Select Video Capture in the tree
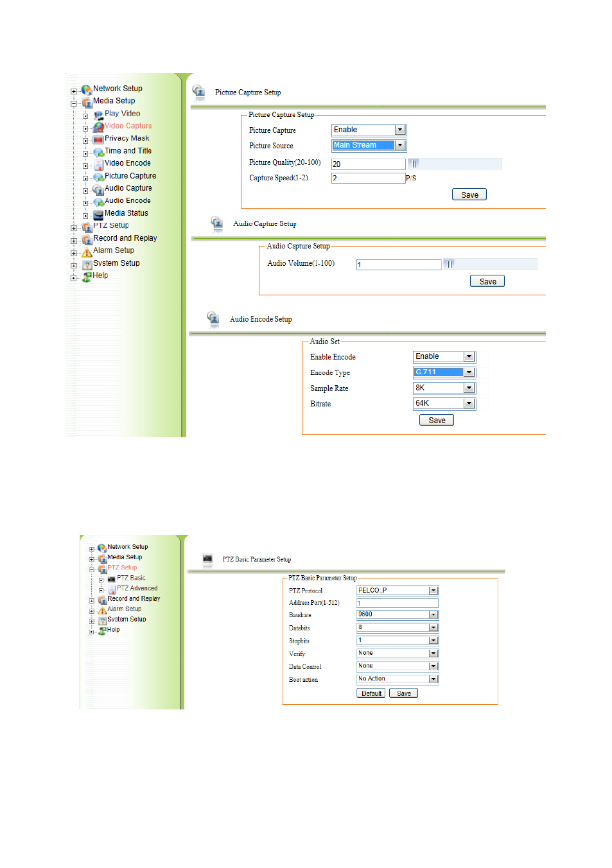Image resolution: width=612 pixels, height=868 pixels. 128,126
